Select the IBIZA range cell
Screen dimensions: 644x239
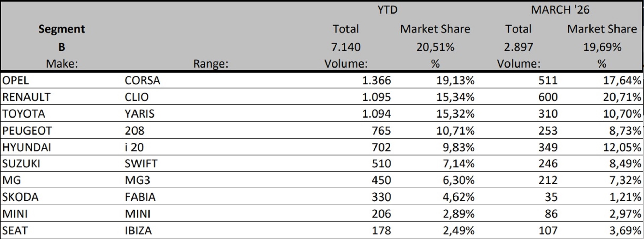tap(138, 231)
